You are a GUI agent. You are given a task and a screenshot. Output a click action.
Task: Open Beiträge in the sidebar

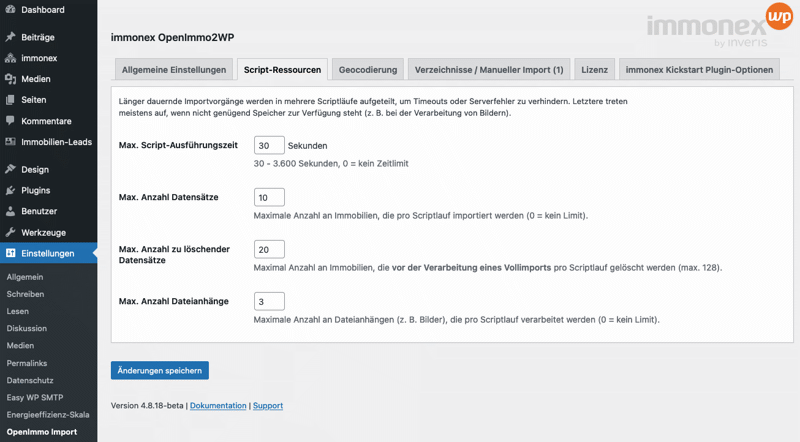tap(48, 37)
